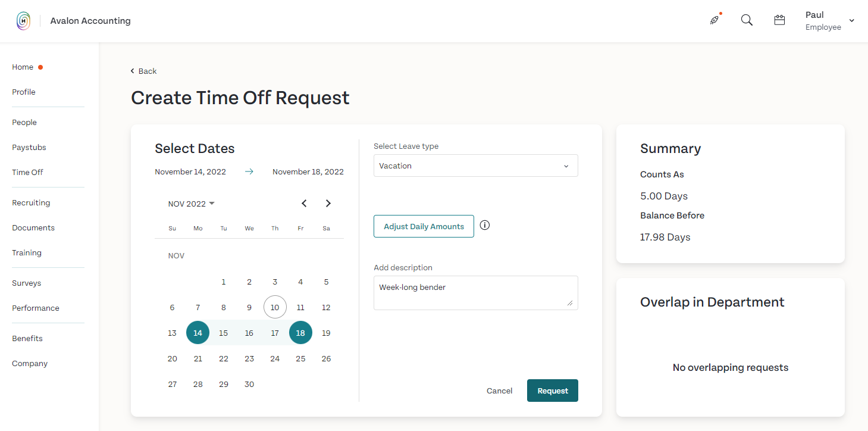Cancel the time off request
Screen dimensions: 868x431
[x=499, y=391]
